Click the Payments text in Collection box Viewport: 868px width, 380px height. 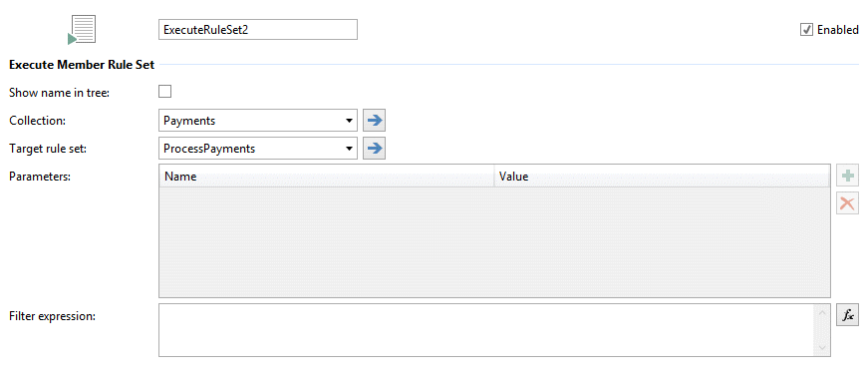pos(189,121)
